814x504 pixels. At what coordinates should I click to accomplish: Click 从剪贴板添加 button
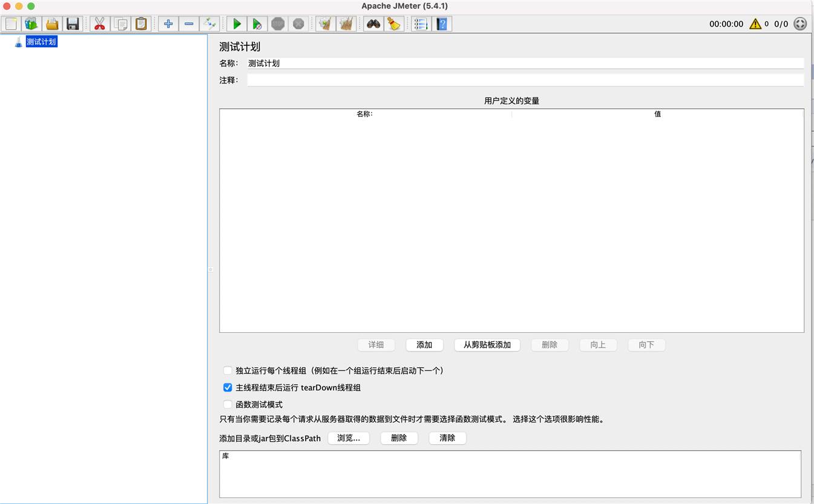click(x=487, y=345)
